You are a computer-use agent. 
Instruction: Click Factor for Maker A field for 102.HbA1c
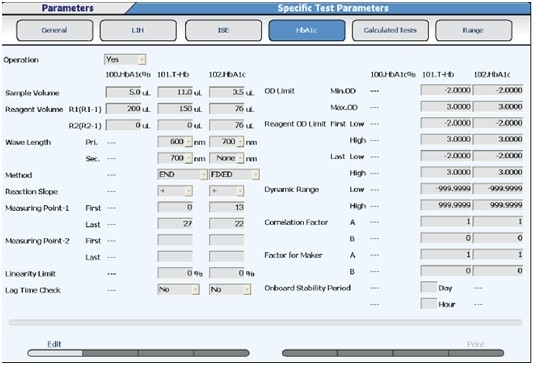498,254
